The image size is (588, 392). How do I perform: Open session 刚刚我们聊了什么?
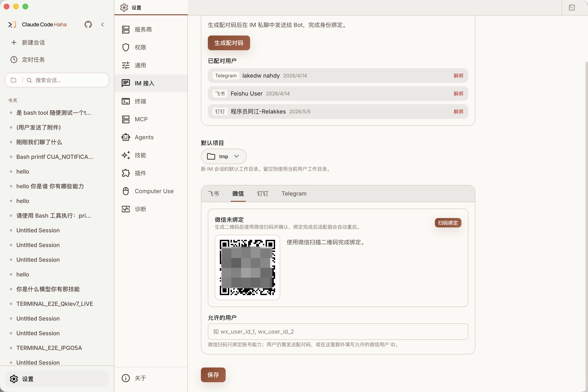coord(57,142)
